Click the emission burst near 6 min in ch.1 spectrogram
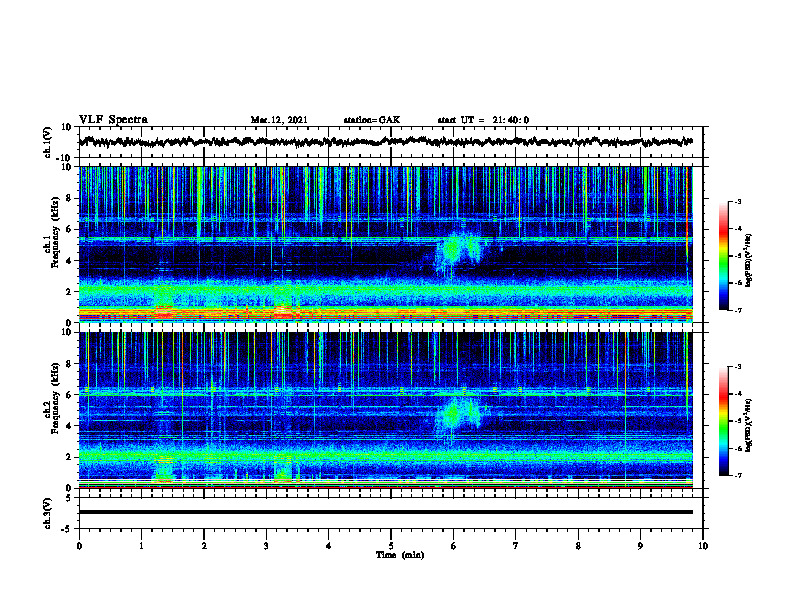Screen dimensions: 792x612 pyautogui.click(x=460, y=250)
